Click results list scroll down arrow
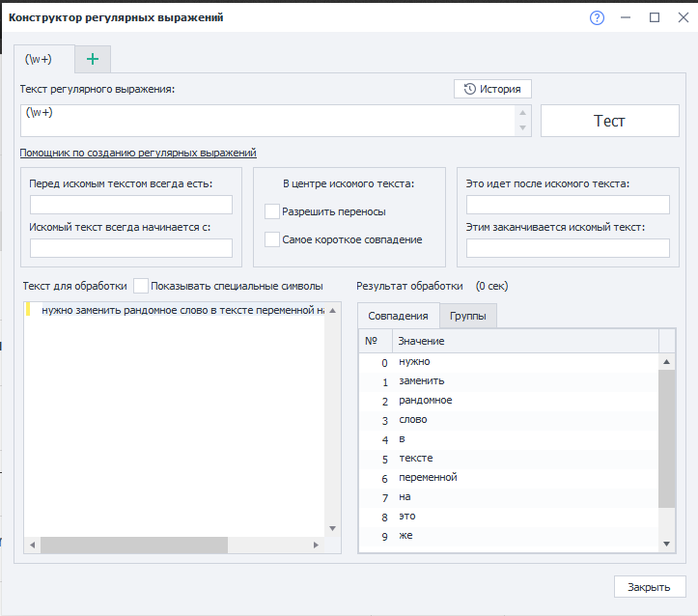The image size is (698, 616). 666,544
